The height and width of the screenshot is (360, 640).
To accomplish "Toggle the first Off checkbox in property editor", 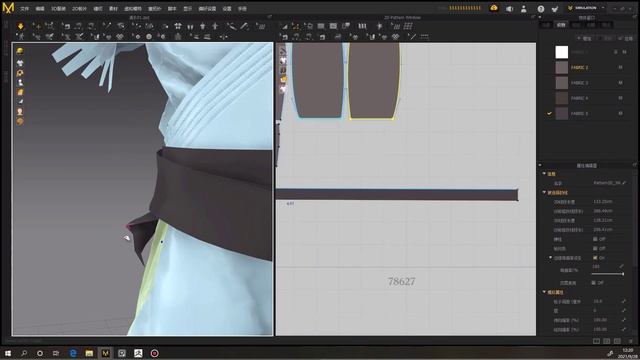I will (595, 239).
